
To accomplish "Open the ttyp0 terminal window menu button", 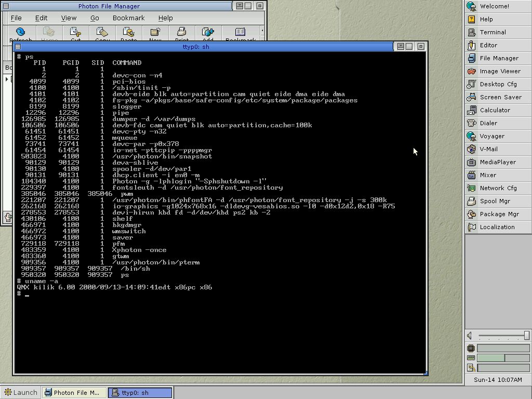I will [x=18, y=47].
